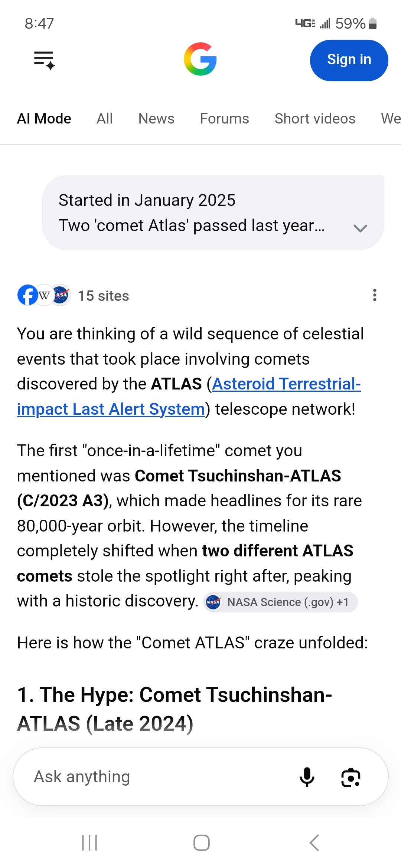The height and width of the screenshot is (868, 401).
Task: Select the Short videos tab
Action: 315,119
